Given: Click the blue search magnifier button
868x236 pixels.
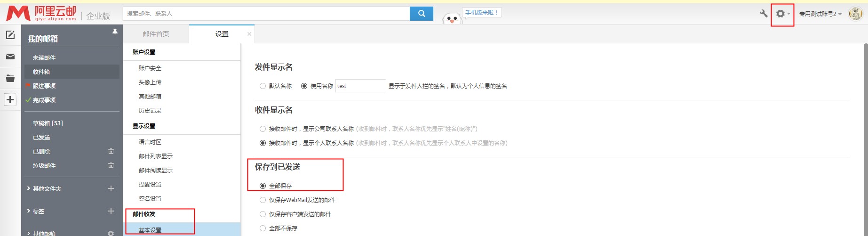Looking at the screenshot, I should [x=422, y=14].
